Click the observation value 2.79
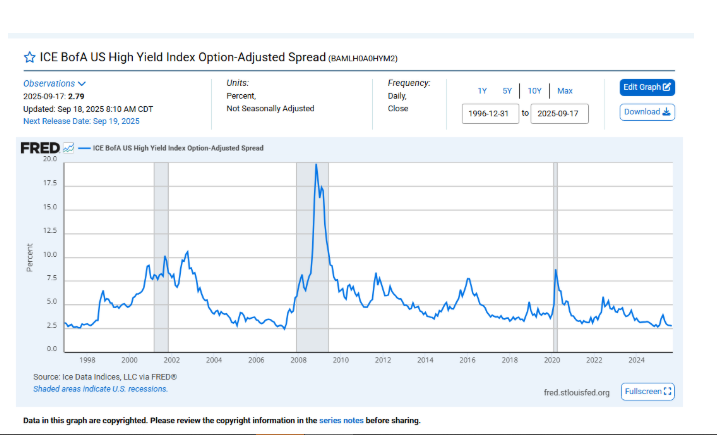 coord(76,97)
